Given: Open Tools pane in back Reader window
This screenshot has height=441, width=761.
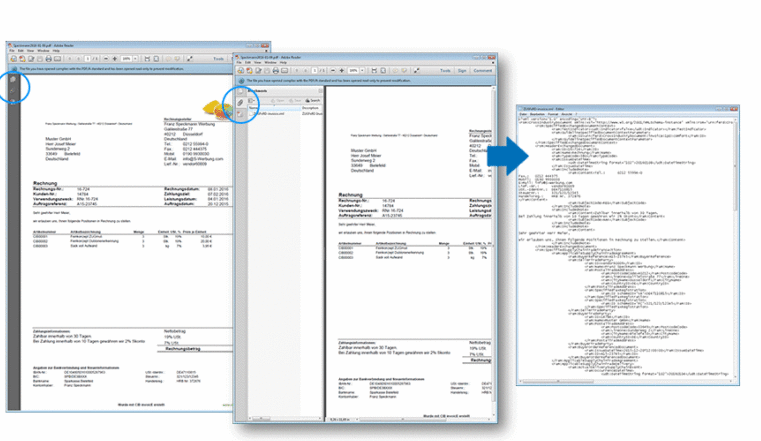Looking at the screenshot, I should (x=218, y=59).
